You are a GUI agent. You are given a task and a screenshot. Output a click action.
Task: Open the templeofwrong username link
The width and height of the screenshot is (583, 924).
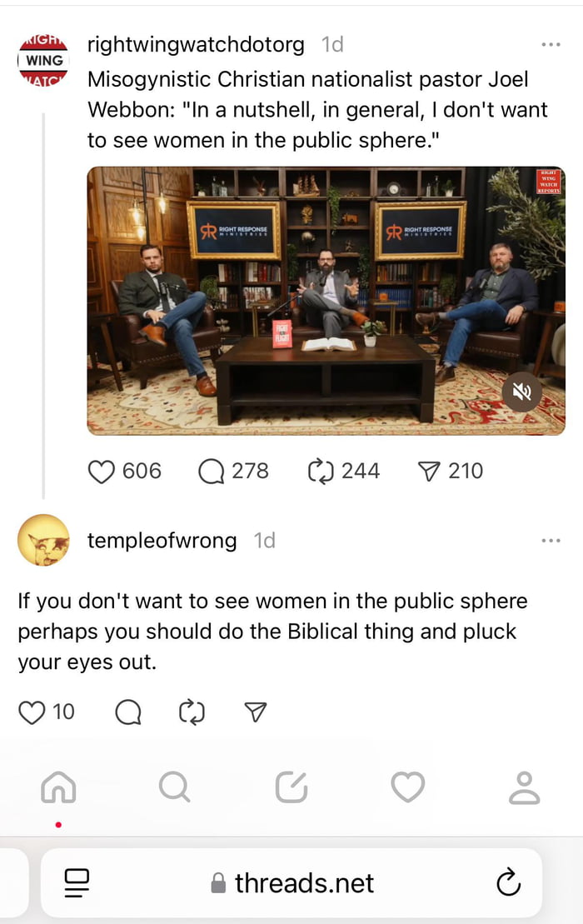[x=162, y=541]
